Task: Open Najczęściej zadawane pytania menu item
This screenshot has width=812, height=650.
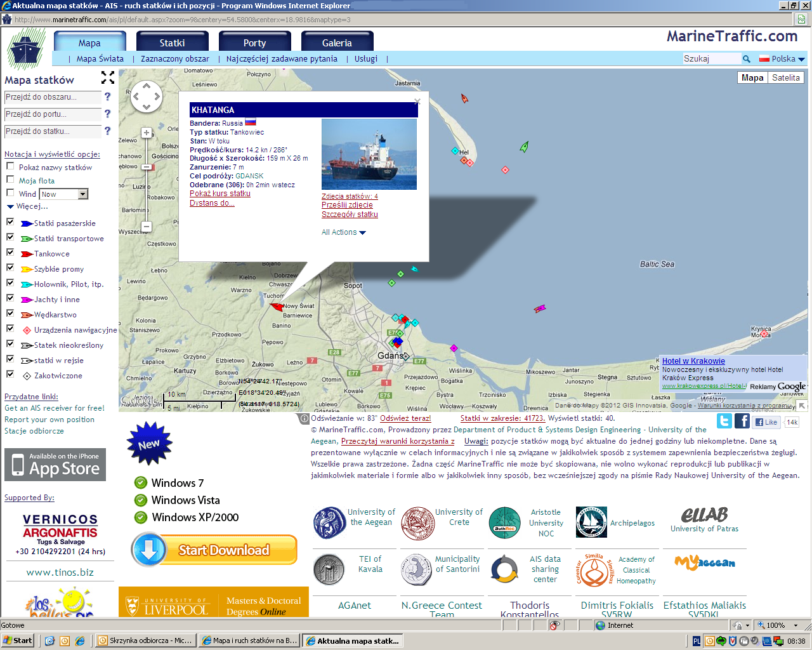Action: coord(282,58)
